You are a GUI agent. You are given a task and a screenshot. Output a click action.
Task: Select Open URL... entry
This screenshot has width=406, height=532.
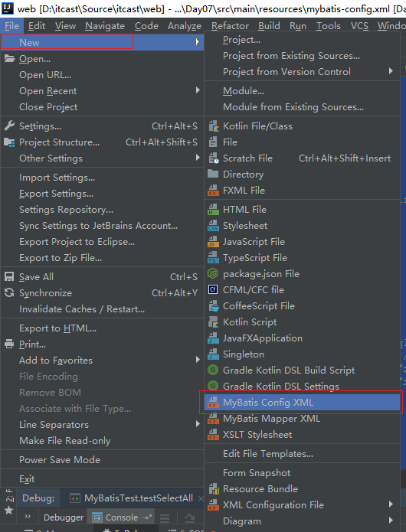click(x=45, y=75)
